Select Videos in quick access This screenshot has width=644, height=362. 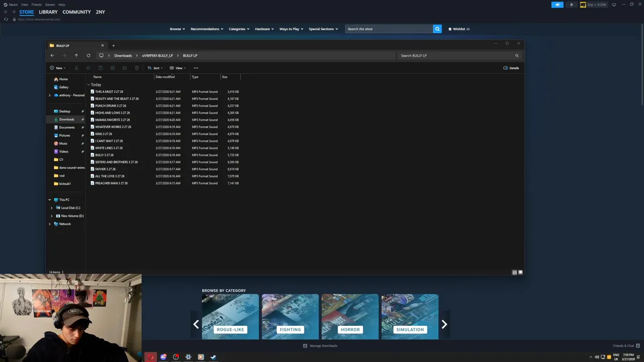61,151
